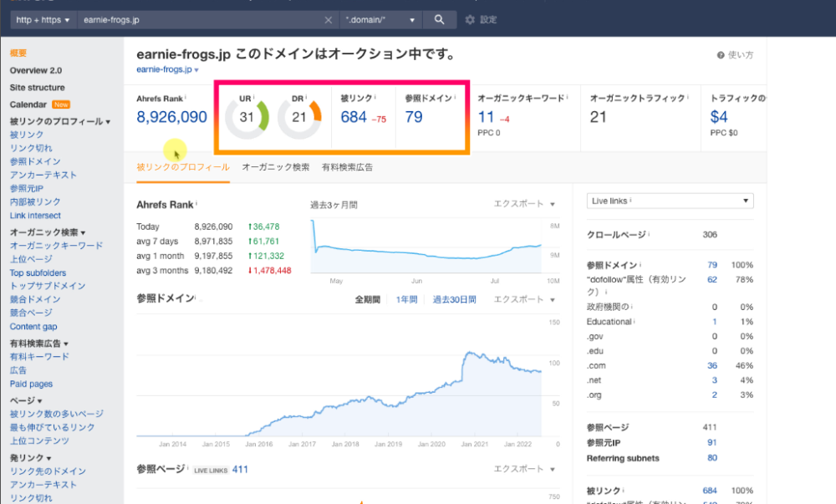The image size is (836, 504).
Task: Open 上位コンテンツ sidebar link
Action: click(x=39, y=440)
